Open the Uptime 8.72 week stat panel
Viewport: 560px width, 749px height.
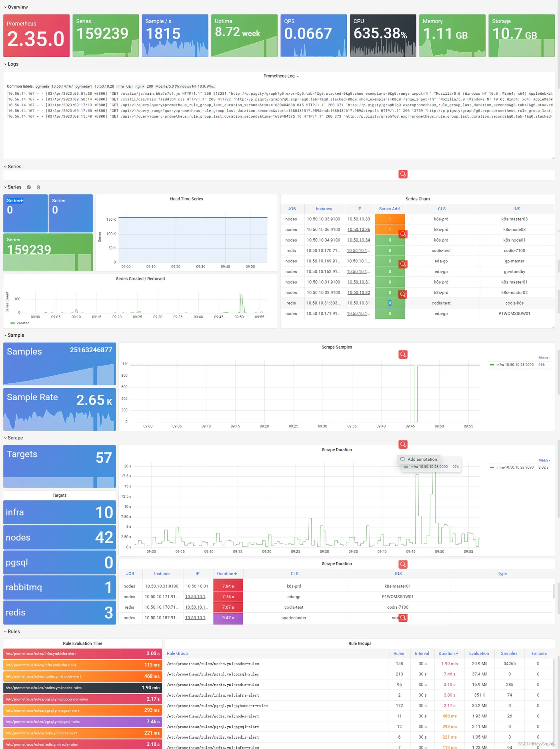tap(244, 36)
